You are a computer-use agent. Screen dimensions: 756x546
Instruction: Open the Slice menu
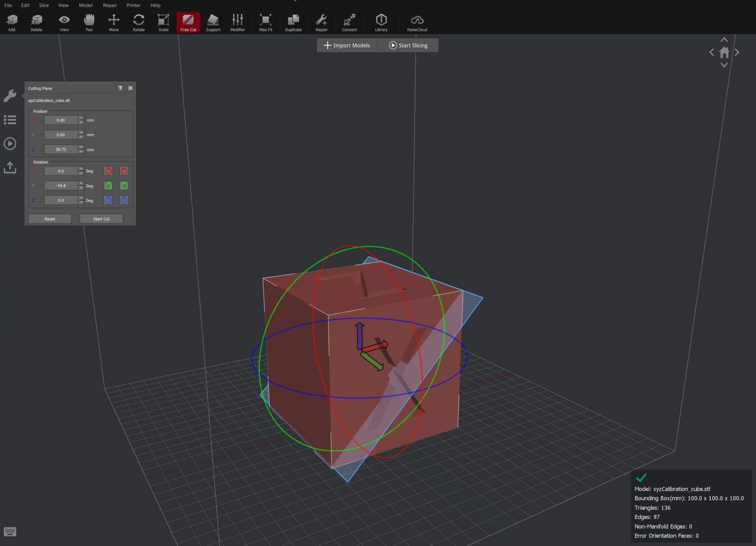pyautogui.click(x=44, y=5)
